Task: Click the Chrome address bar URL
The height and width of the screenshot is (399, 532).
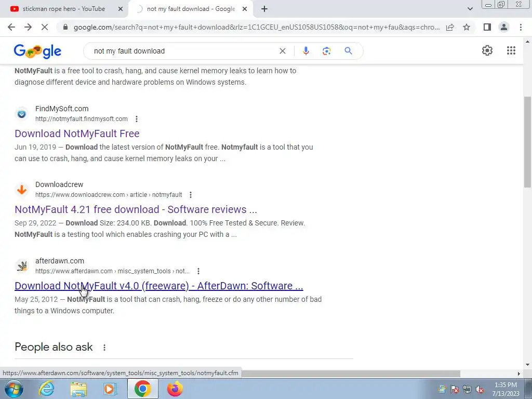Action: 257,27
